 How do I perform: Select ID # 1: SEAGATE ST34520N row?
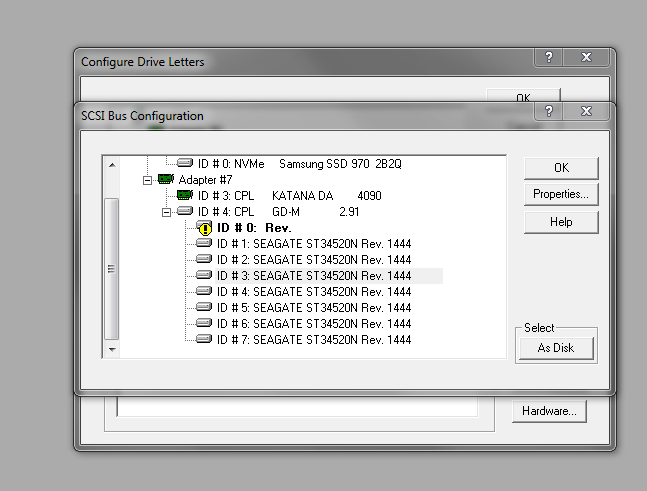[314, 244]
